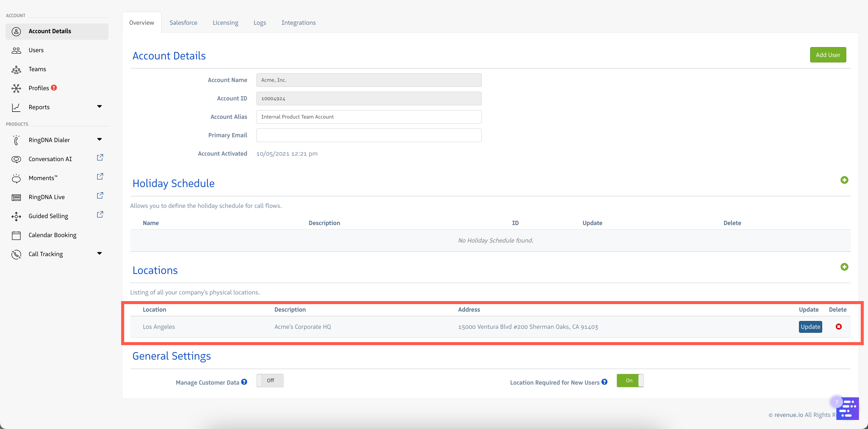Image resolution: width=868 pixels, height=429 pixels.
Task: Expand the Reports menu arrow
Action: (x=99, y=106)
